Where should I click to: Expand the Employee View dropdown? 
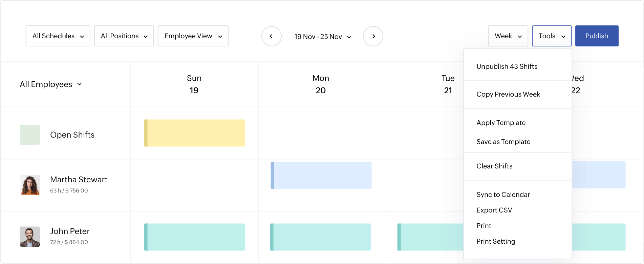193,36
